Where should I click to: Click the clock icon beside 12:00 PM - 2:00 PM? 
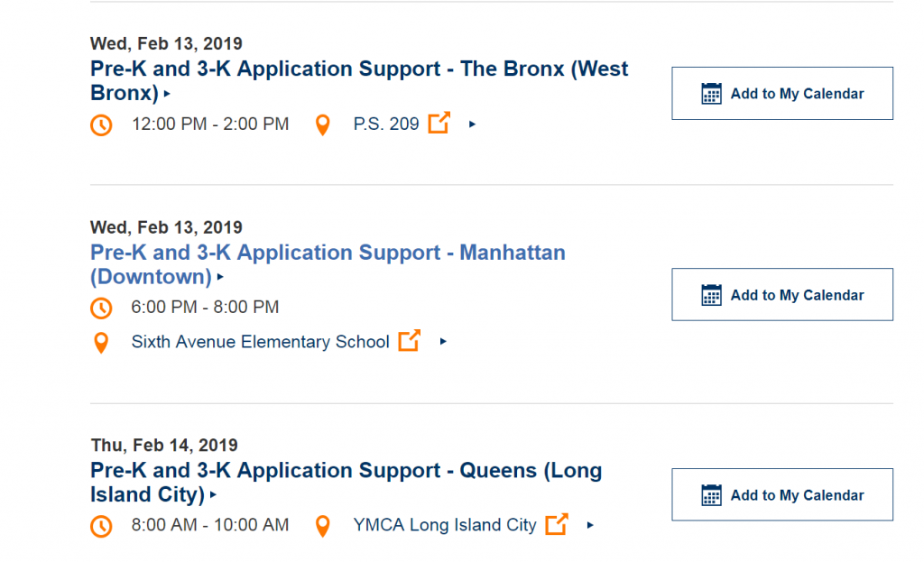101,124
